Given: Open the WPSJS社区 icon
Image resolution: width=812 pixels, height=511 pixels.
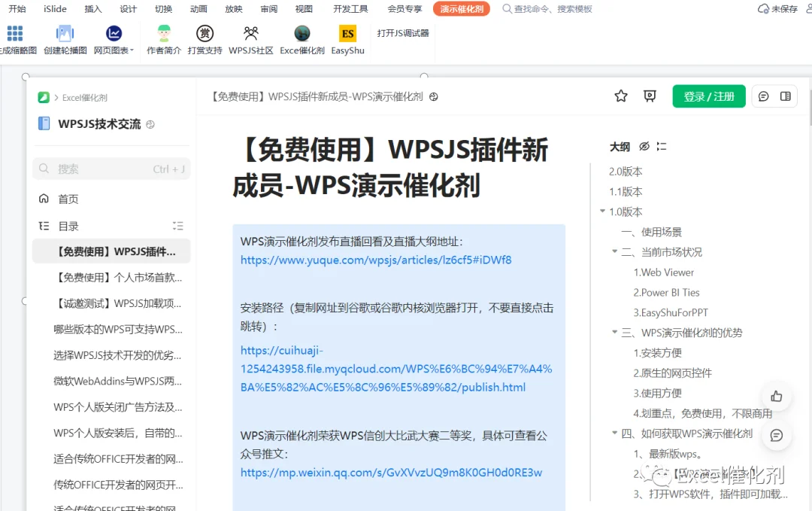Looking at the screenshot, I should 251,33.
